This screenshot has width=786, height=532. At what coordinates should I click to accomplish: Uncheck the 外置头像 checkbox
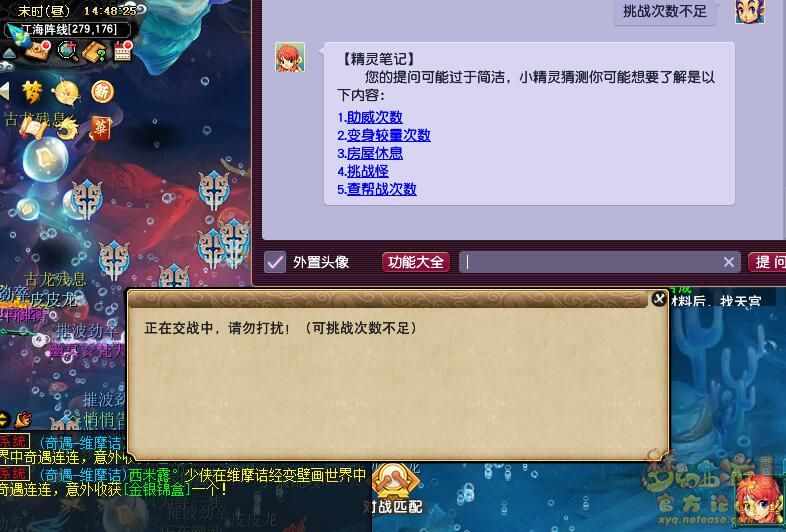(x=275, y=262)
